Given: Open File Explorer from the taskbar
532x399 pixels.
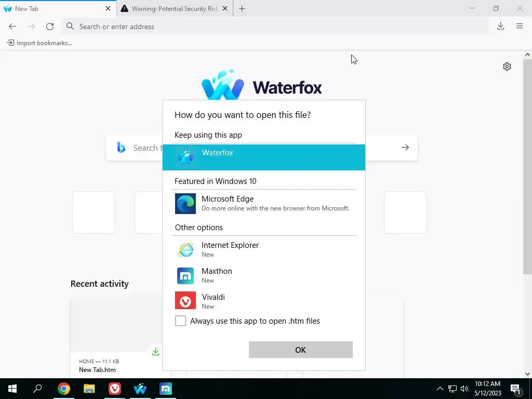Looking at the screenshot, I should coord(89,389).
